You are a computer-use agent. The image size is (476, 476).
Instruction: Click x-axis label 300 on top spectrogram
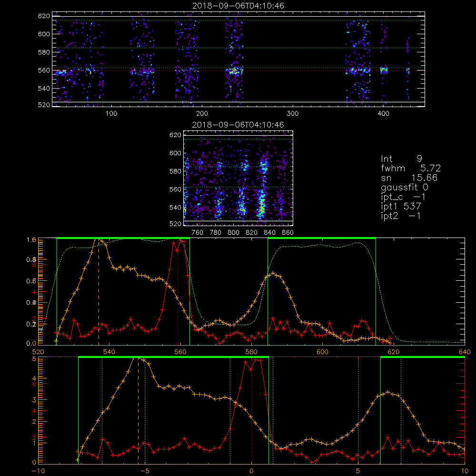coord(293,114)
